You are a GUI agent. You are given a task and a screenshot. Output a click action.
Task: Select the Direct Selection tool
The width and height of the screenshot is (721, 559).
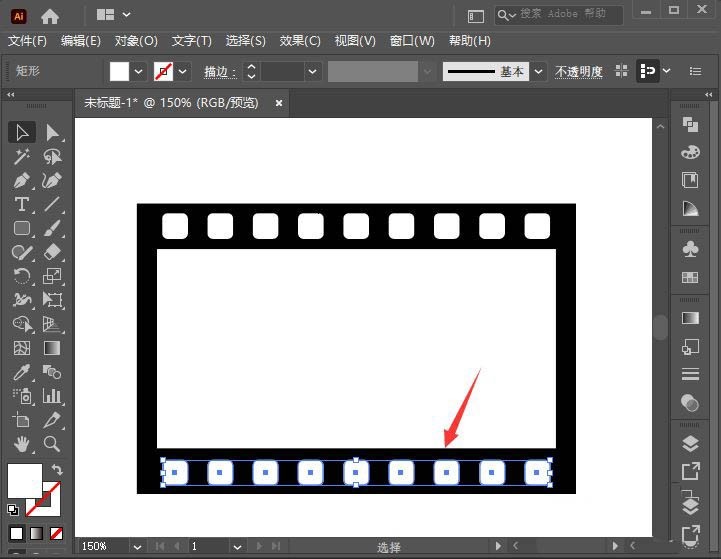pyautogui.click(x=52, y=132)
